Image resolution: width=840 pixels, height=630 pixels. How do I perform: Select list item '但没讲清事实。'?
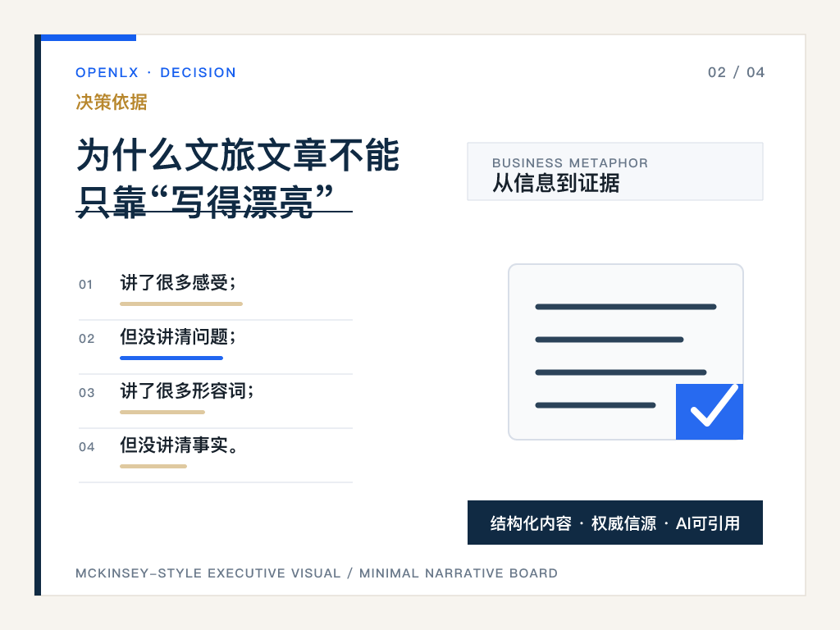[x=179, y=445]
